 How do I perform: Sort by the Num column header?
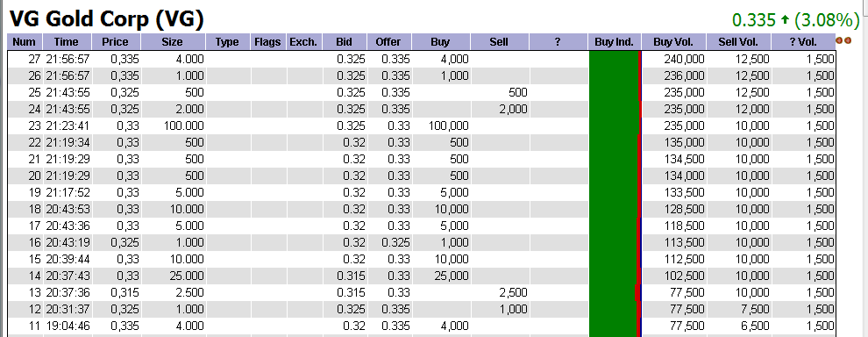(24, 41)
